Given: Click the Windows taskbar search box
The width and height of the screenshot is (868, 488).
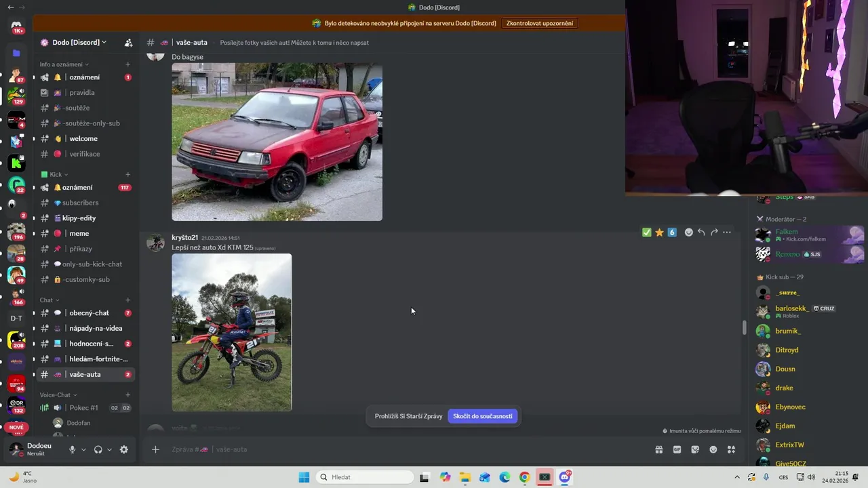Looking at the screenshot, I should point(365,477).
